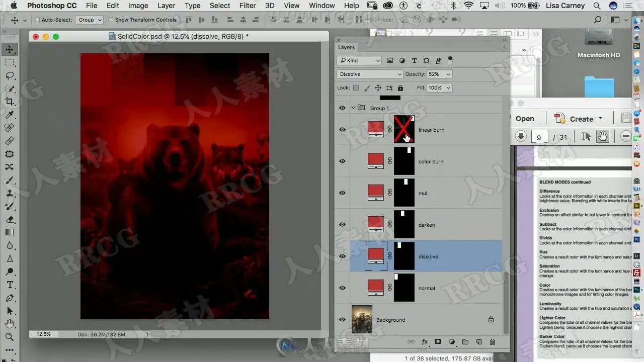Viewport: 644px width, 362px height.
Task: Turn layer filtering switch on or off
Action: click(x=450, y=60)
